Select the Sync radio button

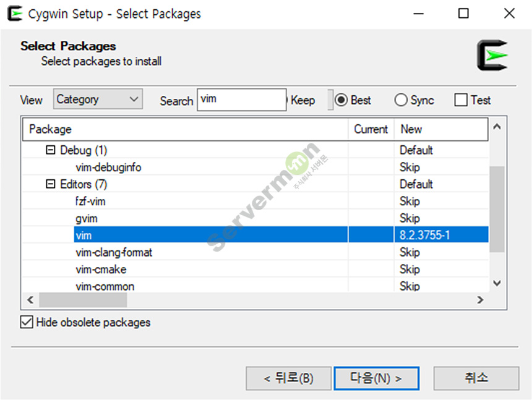tap(414, 100)
